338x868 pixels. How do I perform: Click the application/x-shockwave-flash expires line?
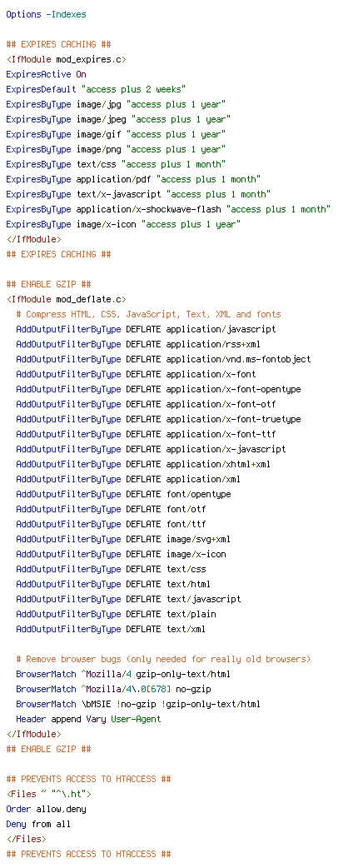click(169, 209)
